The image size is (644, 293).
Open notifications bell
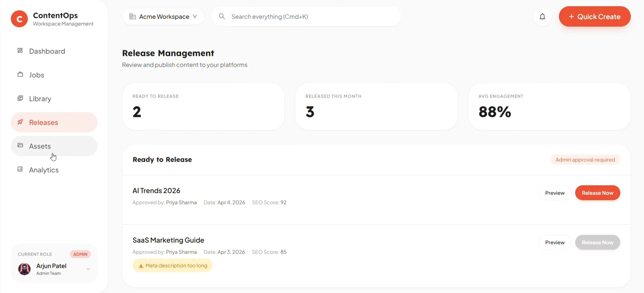pos(542,17)
